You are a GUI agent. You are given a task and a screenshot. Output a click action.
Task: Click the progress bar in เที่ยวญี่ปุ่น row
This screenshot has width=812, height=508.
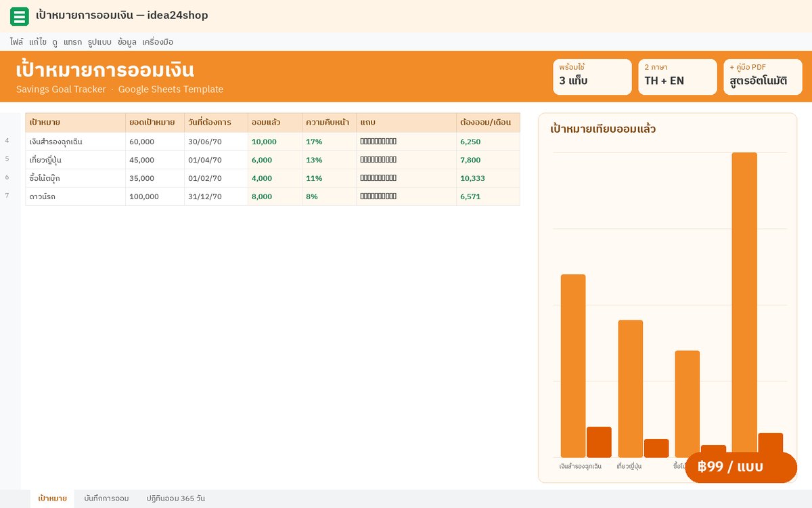[x=378, y=160]
